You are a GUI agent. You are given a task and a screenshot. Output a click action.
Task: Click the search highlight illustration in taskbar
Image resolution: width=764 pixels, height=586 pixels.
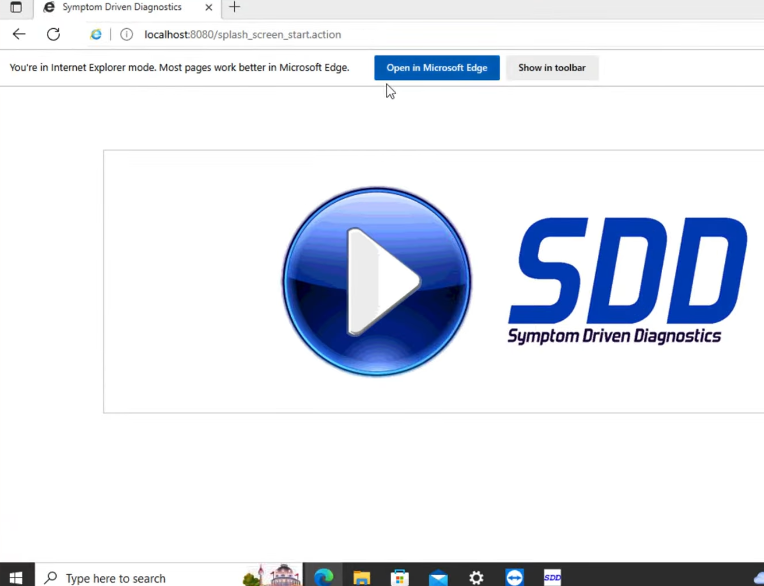pyautogui.click(x=272, y=576)
